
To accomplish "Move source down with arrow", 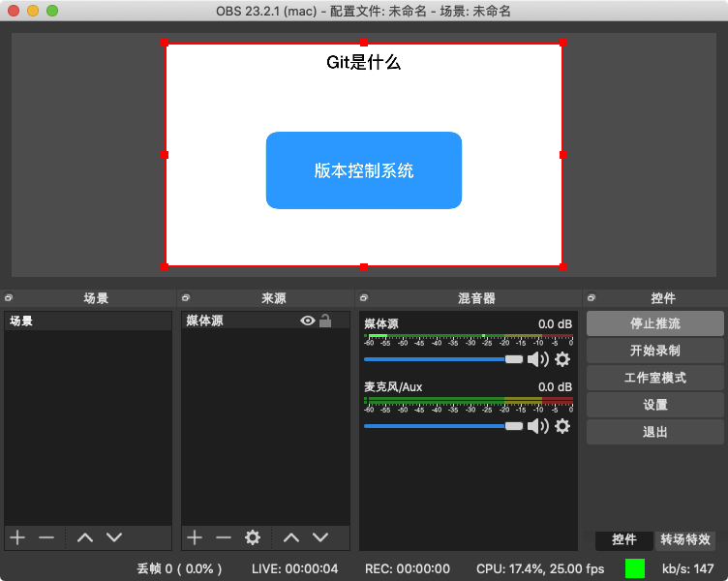I will [320, 537].
